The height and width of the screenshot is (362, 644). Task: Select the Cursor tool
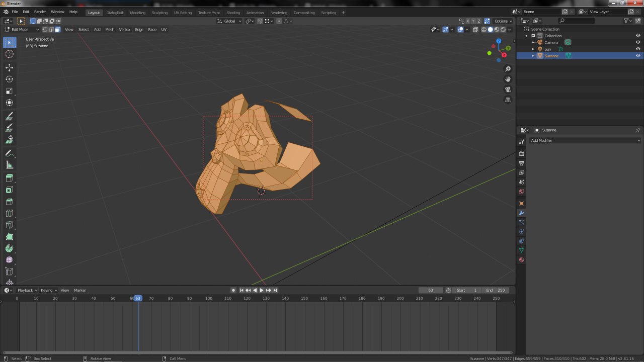[9, 54]
